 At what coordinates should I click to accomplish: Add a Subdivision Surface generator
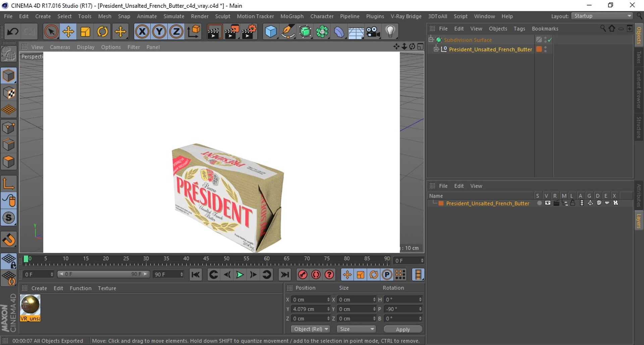click(x=305, y=32)
